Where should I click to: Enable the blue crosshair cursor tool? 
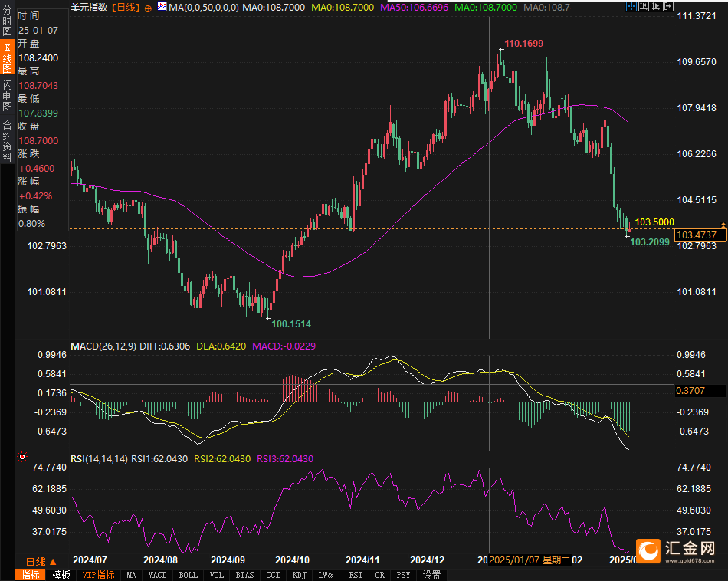[x=631, y=6]
